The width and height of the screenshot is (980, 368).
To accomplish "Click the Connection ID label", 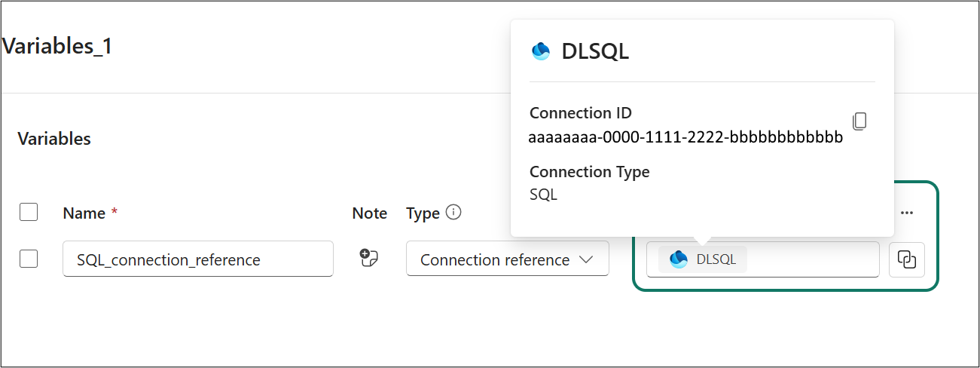I will click(x=581, y=113).
